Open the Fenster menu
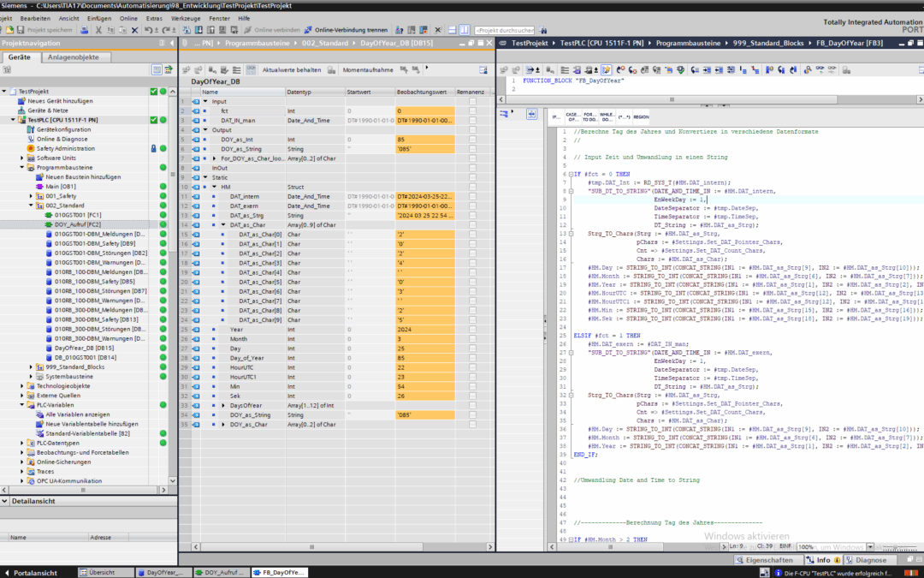This screenshot has width=924, height=578. pos(219,18)
